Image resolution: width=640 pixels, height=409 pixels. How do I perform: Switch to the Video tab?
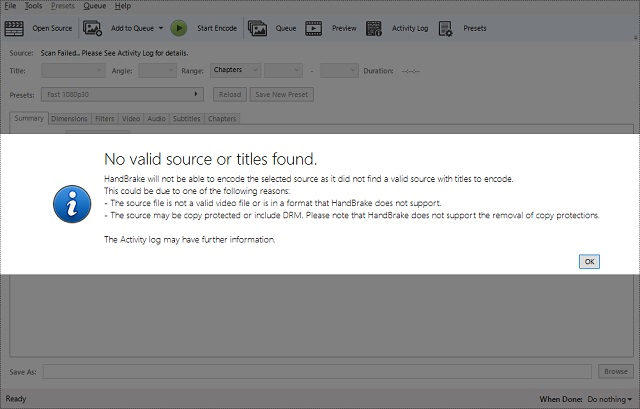(x=131, y=119)
